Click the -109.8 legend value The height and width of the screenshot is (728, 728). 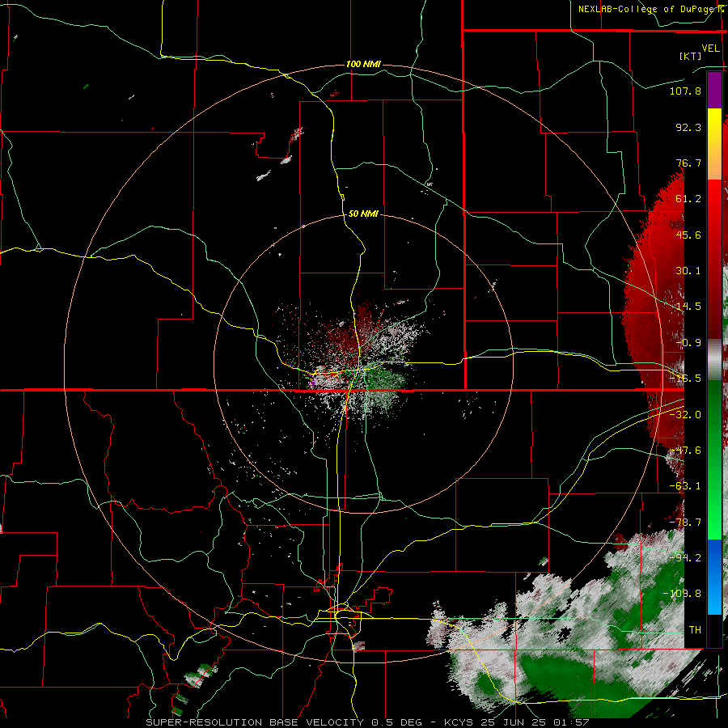[682, 594]
